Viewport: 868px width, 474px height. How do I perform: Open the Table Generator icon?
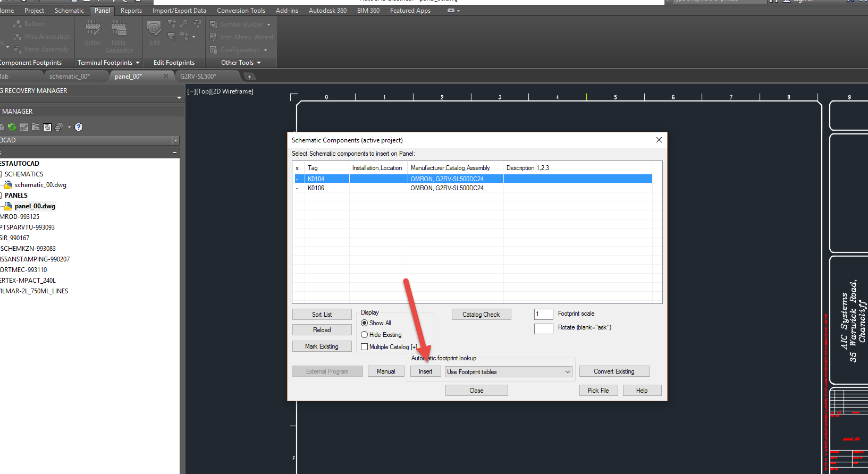pos(119,28)
